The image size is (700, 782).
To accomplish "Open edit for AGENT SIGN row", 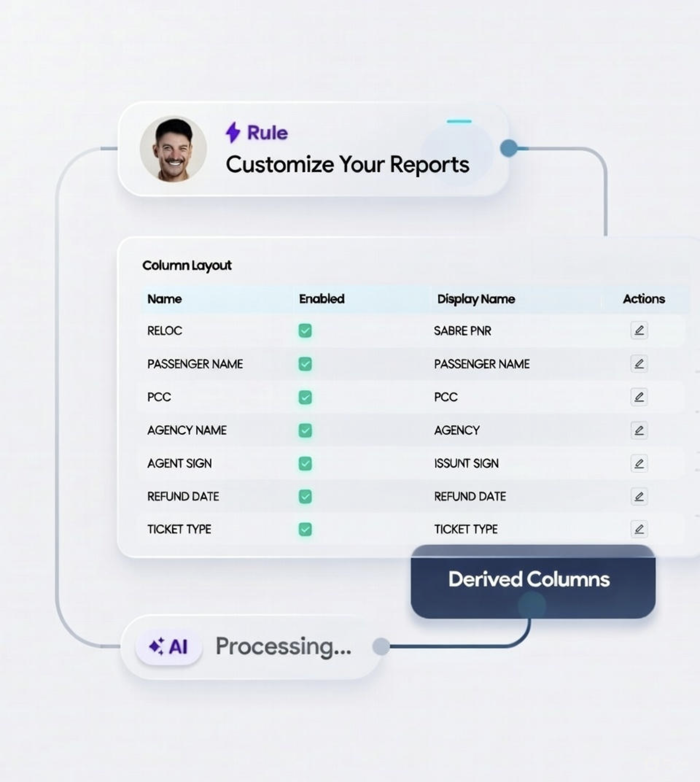I will click(639, 463).
